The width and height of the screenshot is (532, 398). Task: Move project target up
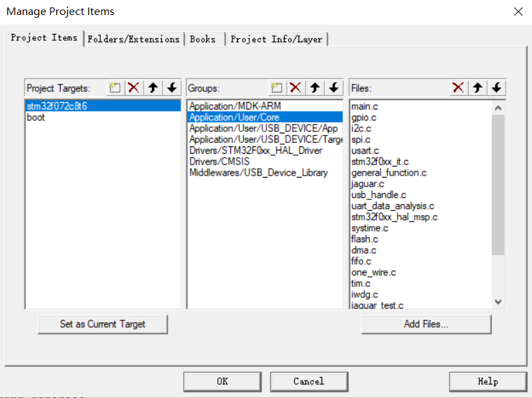coord(153,88)
